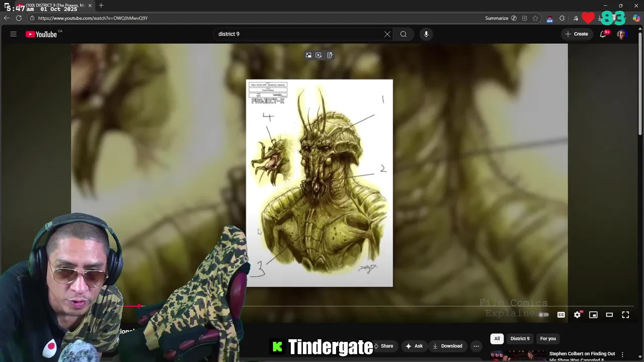Image resolution: width=644 pixels, height=362 pixels.
Task: Click the video overlay notes icon
Action: click(x=330, y=55)
